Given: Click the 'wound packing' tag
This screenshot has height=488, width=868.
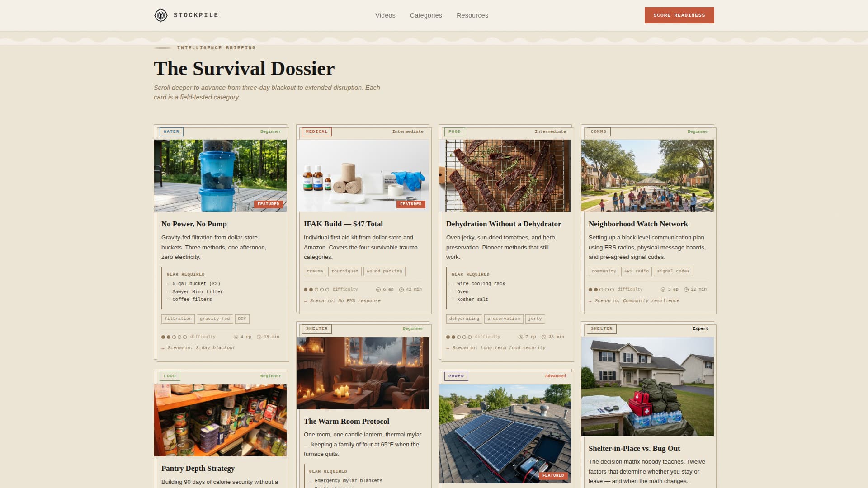Looking at the screenshot, I should click(x=384, y=272).
